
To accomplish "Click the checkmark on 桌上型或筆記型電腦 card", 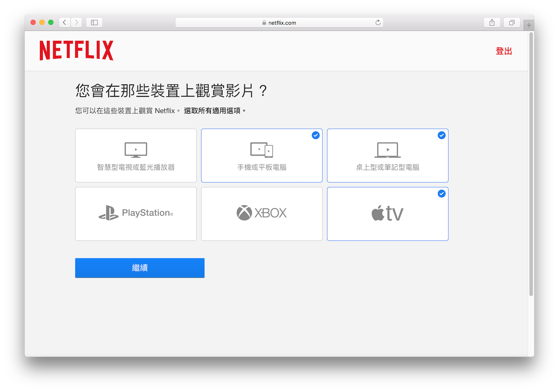I will point(441,135).
